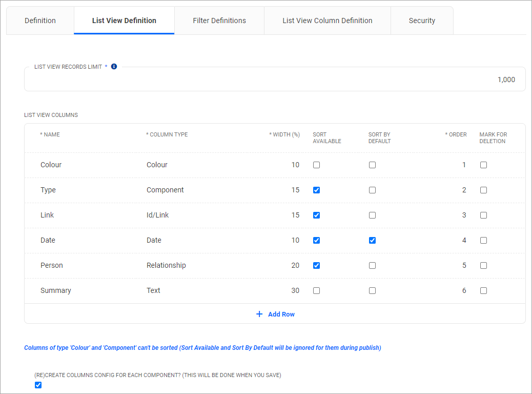The height and width of the screenshot is (394, 532).
Task: Select the order value for the Colour row
Action: (464, 165)
